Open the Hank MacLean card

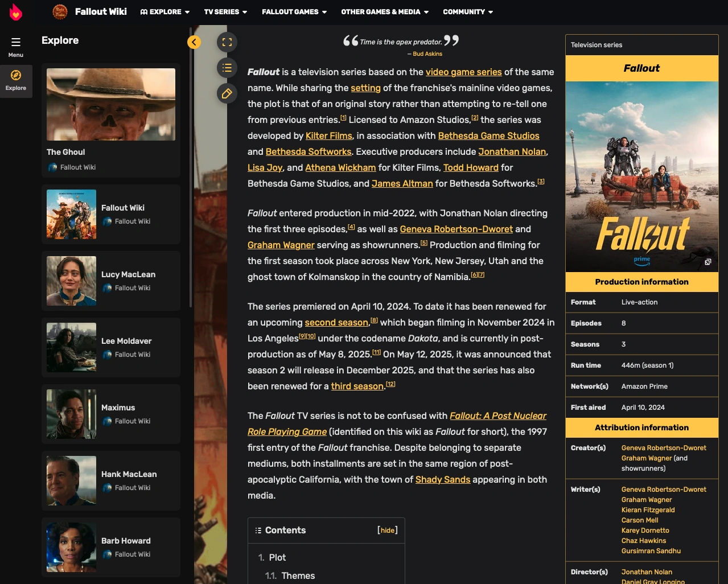[111, 480]
